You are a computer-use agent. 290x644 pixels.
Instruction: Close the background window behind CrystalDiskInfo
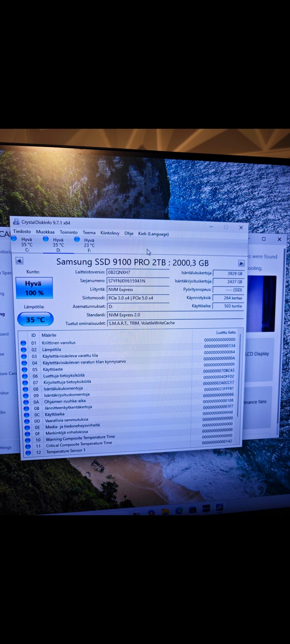coord(279,239)
